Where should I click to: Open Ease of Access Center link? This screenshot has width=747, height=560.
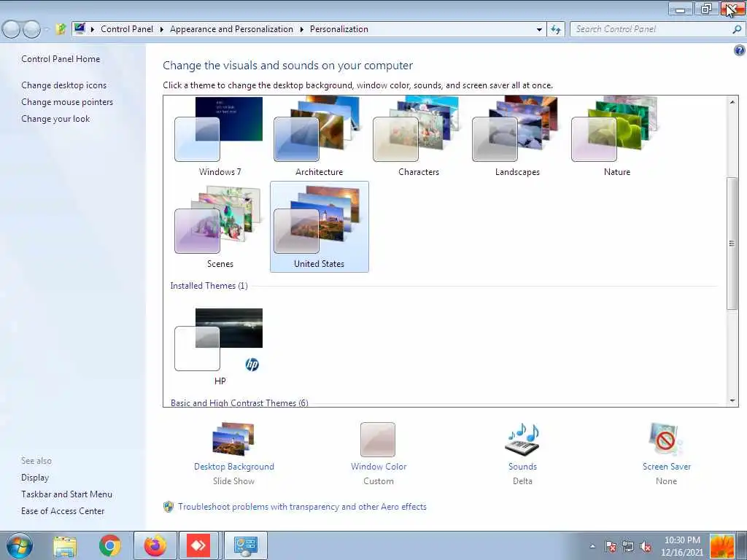63,511
